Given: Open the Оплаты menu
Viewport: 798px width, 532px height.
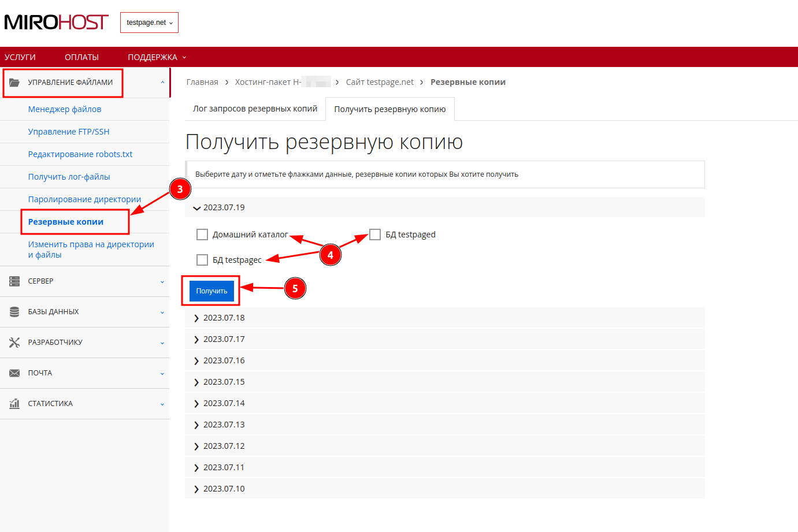Looking at the screenshot, I should click(x=81, y=57).
